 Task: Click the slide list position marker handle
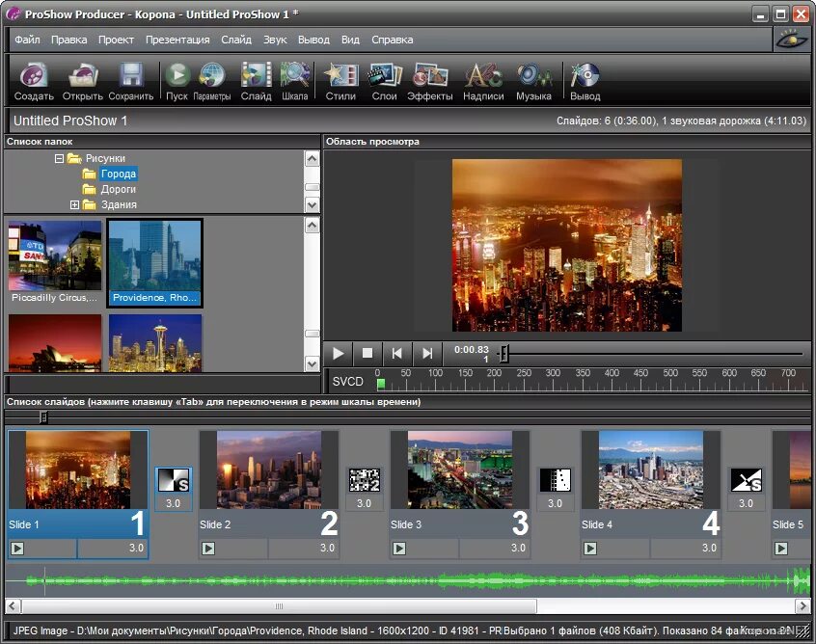(44, 417)
